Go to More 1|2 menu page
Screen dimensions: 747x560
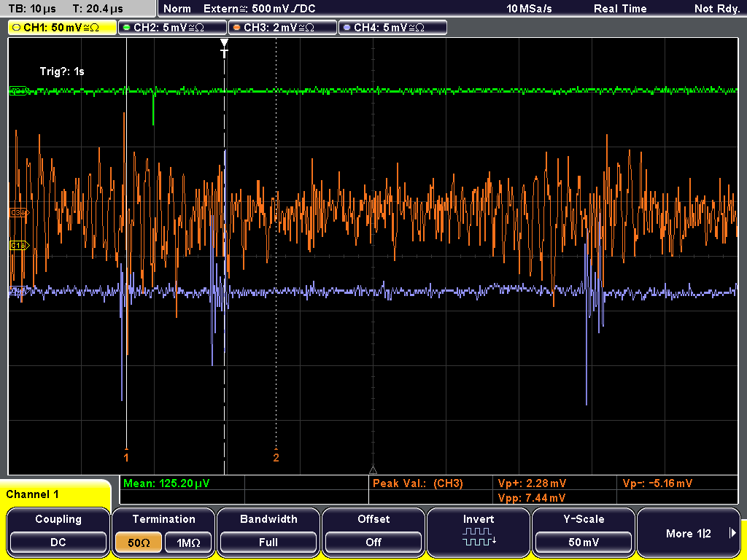click(x=689, y=532)
